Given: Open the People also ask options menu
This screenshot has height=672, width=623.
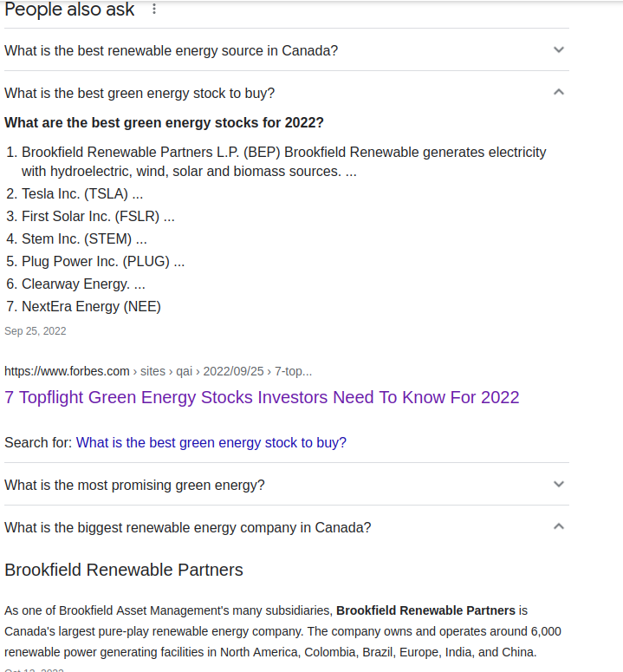Looking at the screenshot, I should 155,10.
